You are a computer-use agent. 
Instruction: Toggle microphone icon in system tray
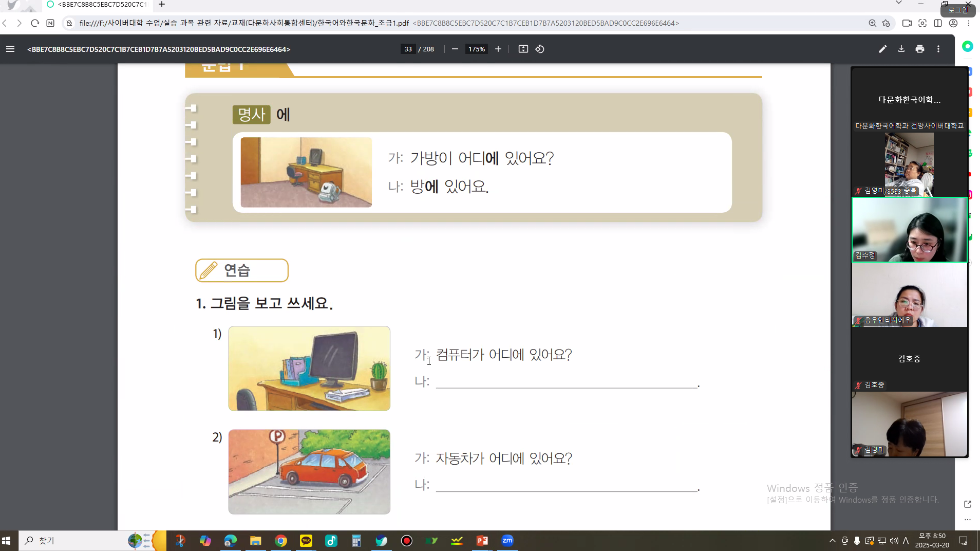coord(857,541)
